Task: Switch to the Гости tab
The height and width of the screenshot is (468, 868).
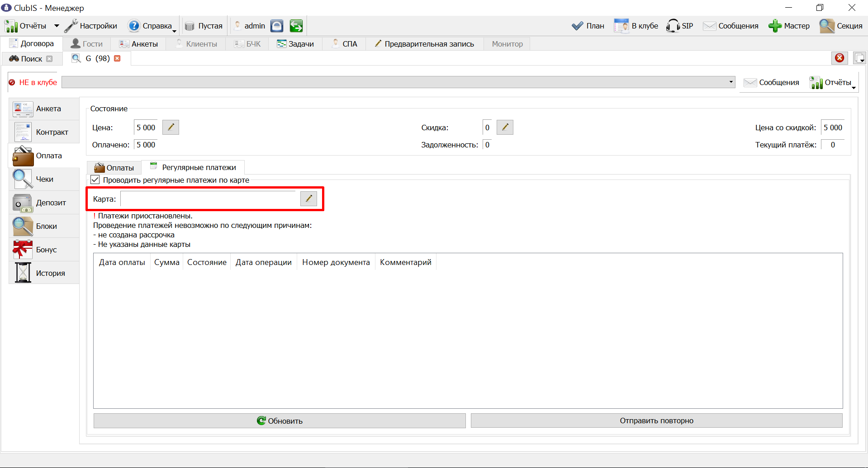Action: click(87, 44)
